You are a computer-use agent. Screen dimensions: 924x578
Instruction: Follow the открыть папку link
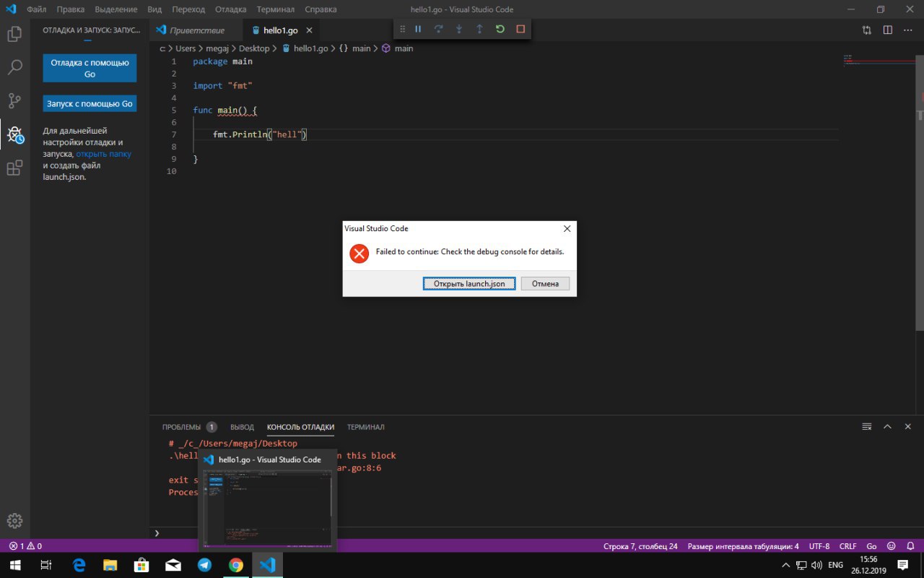[103, 154]
